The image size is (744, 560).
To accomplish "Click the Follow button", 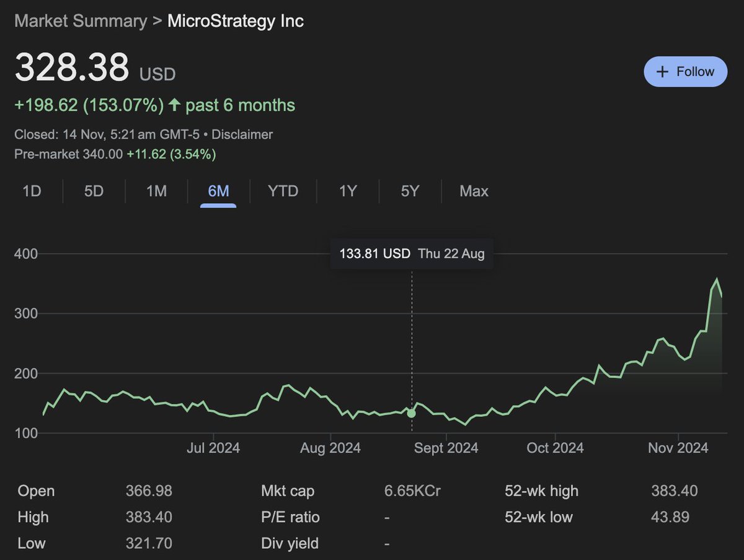I will 685,71.
